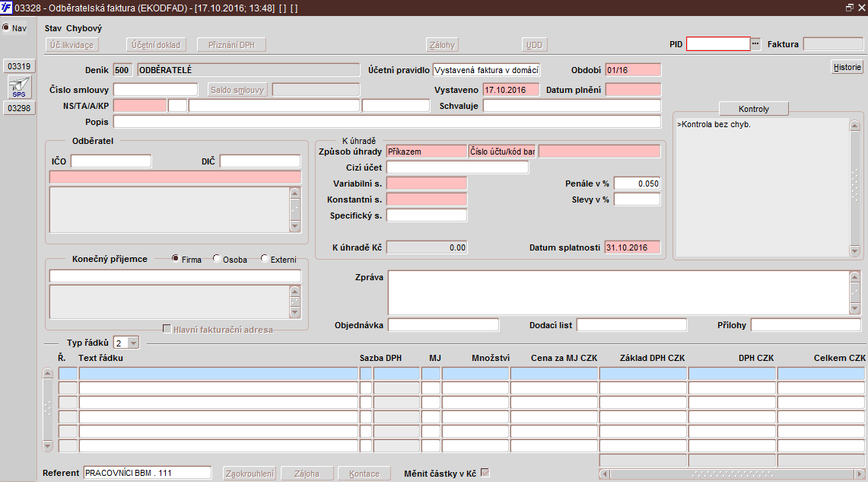
Task: Open Způsob úhrady payment method field
Action: click(426, 152)
